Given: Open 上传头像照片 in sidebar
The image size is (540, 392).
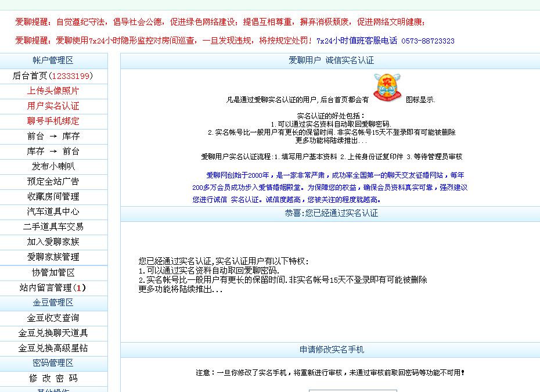Looking at the screenshot, I should pos(53,91).
